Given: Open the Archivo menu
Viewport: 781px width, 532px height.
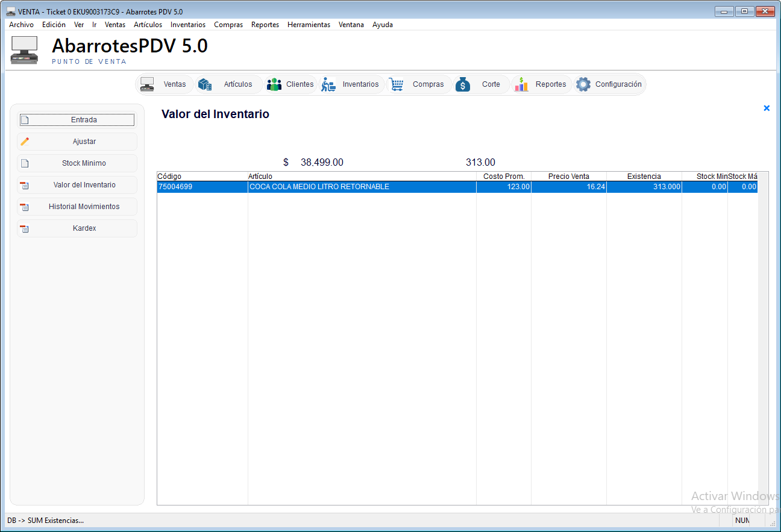Looking at the screenshot, I should pos(21,25).
